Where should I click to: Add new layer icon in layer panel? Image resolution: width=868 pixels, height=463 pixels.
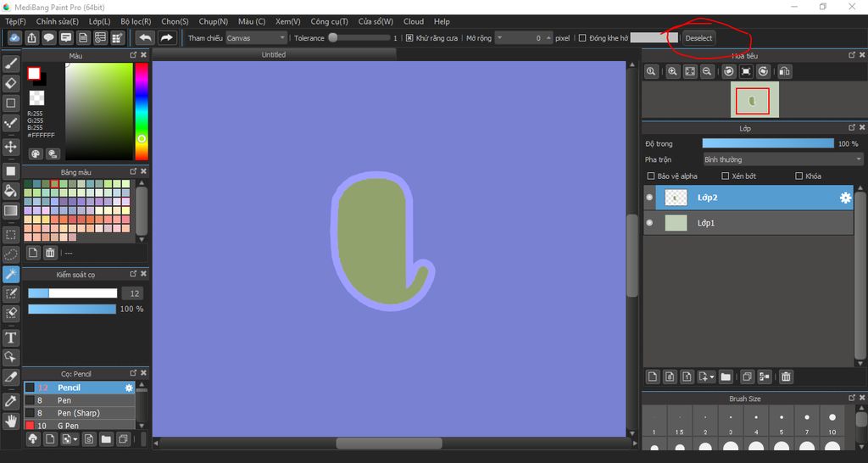pyautogui.click(x=653, y=377)
